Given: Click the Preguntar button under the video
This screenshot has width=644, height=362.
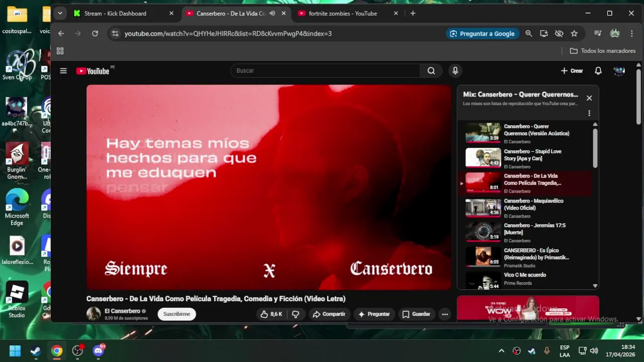Looking at the screenshot, I should point(374,314).
